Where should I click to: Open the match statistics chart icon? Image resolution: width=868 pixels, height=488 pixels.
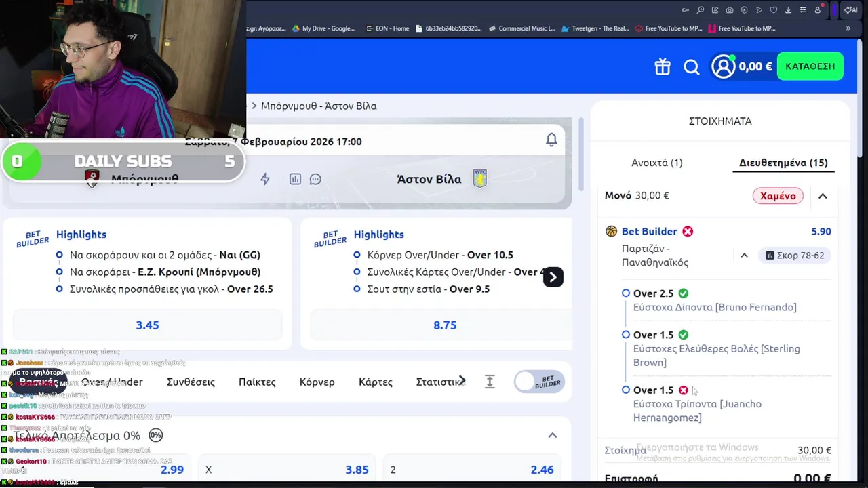pyautogui.click(x=295, y=179)
